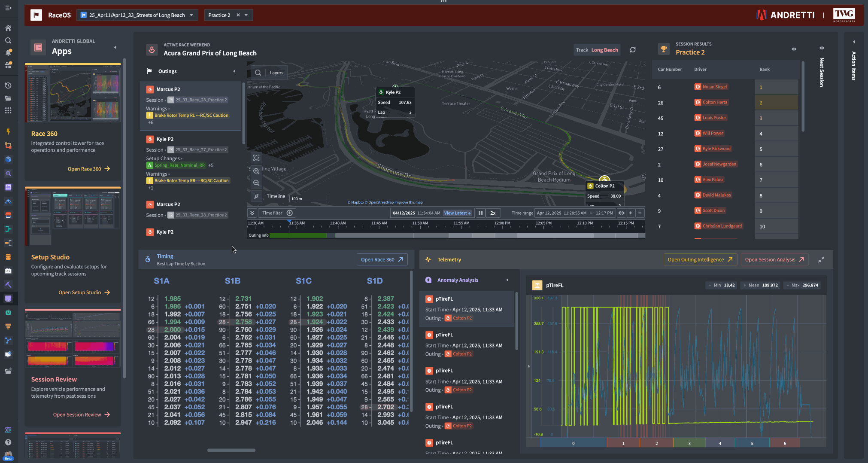The image size is (868, 463).
Task: Open Session Analysis button
Action: click(x=774, y=259)
